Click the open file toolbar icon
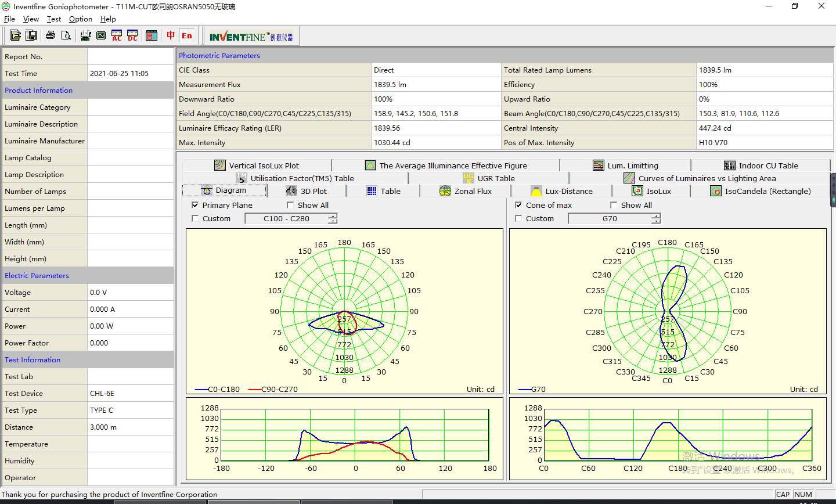 pos(15,35)
